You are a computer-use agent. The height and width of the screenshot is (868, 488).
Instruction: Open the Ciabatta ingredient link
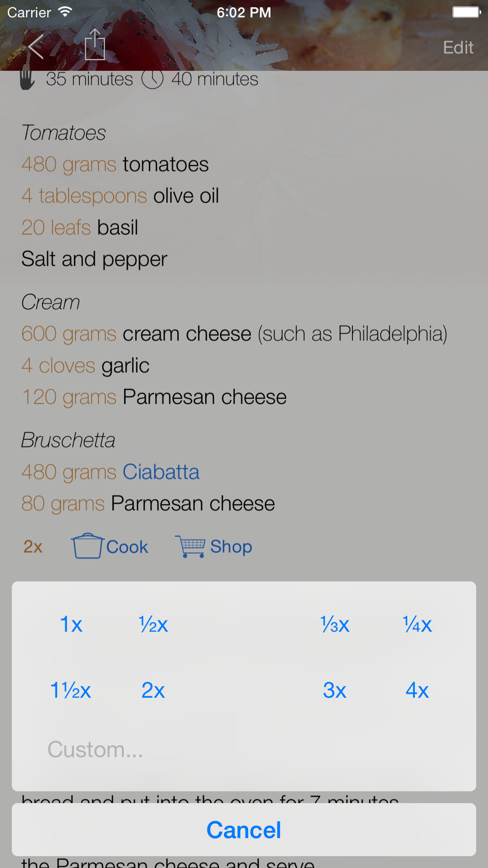pyautogui.click(x=161, y=472)
